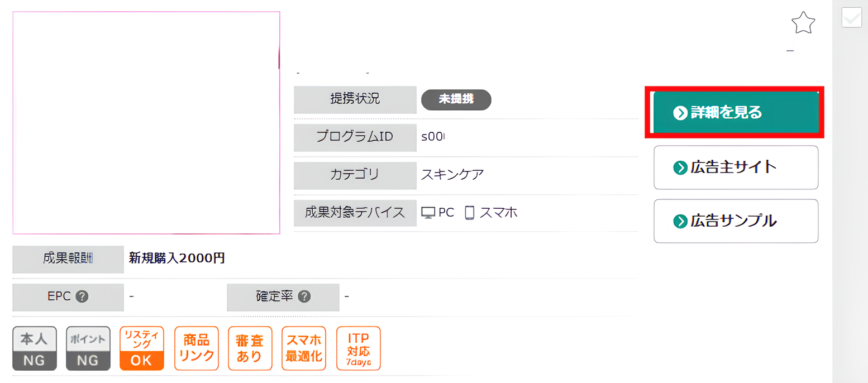Click the 確定率 help question mark icon
The image size is (868, 383).
click(x=304, y=296)
